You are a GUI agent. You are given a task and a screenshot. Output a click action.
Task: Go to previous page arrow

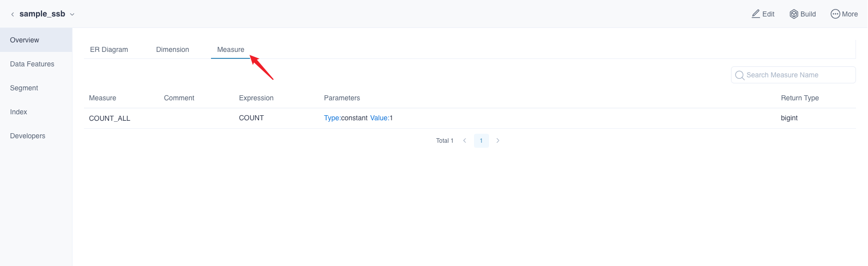(464, 141)
